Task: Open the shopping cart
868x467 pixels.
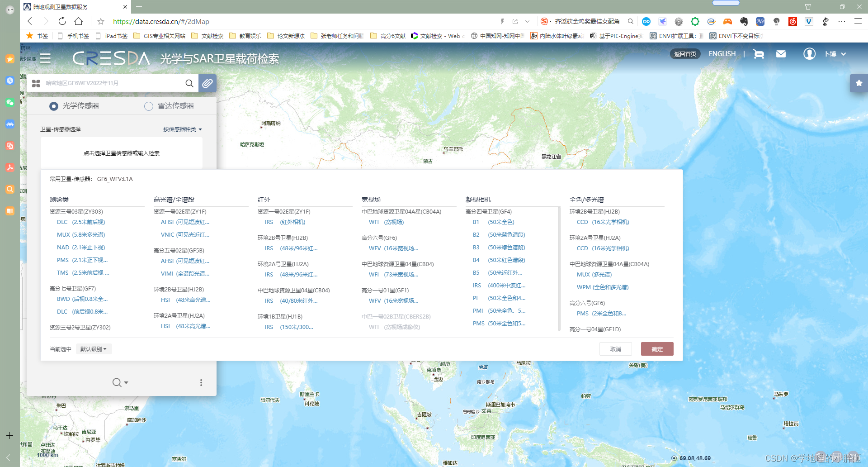Action: pos(759,54)
